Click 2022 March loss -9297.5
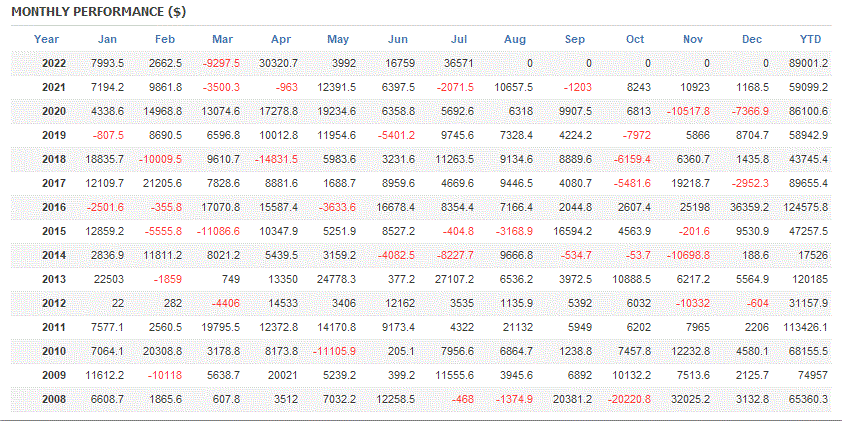 [x=220, y=63]
